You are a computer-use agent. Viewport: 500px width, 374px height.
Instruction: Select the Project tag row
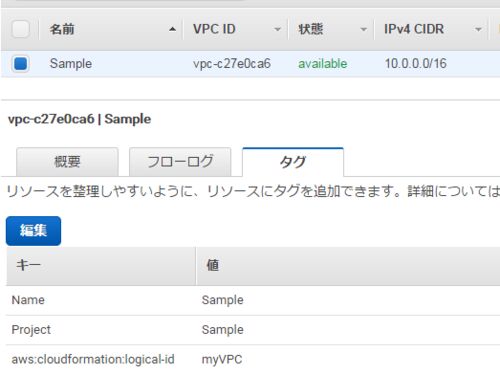point(253,330)
